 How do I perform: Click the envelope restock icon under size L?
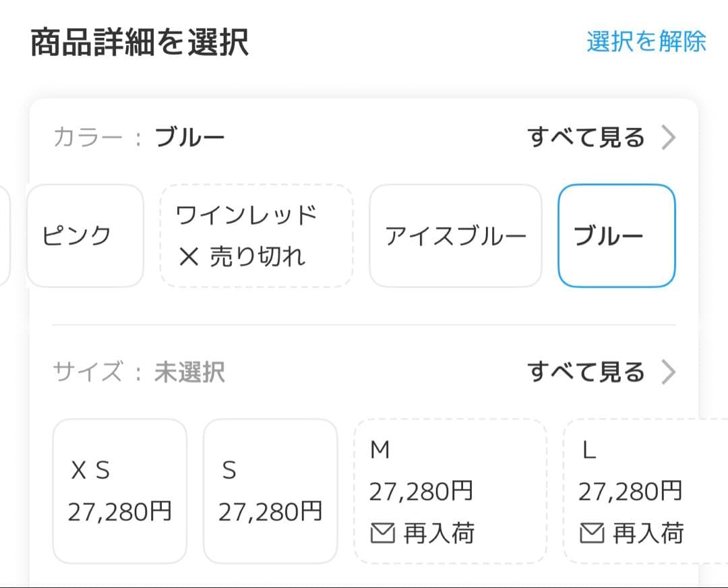point(591,534)
